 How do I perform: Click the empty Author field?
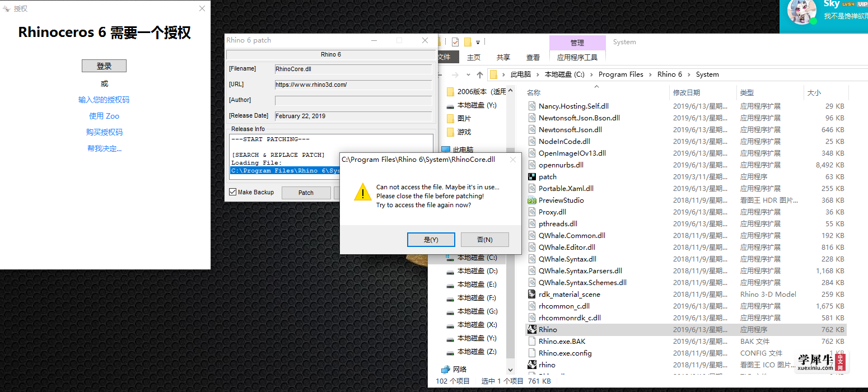pyautogui.click(x=353, y=100)
